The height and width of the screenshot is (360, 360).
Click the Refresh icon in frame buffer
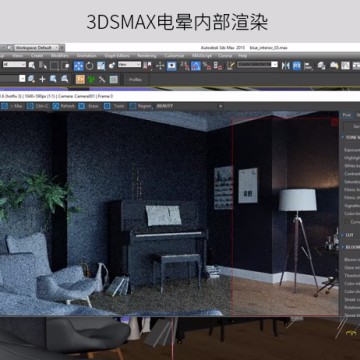tap(63, 106)
